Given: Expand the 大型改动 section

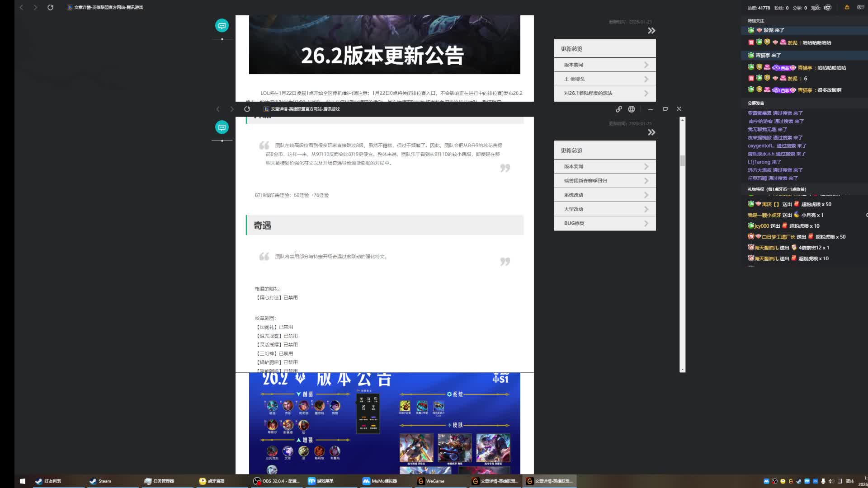Looking at the screenshot, I should tap(604, 209).
